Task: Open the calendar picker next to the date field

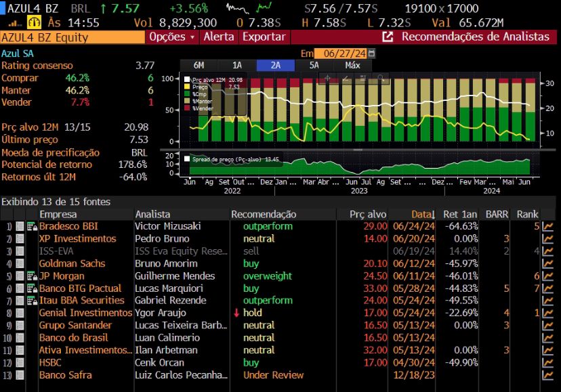Action: [371, 53]
